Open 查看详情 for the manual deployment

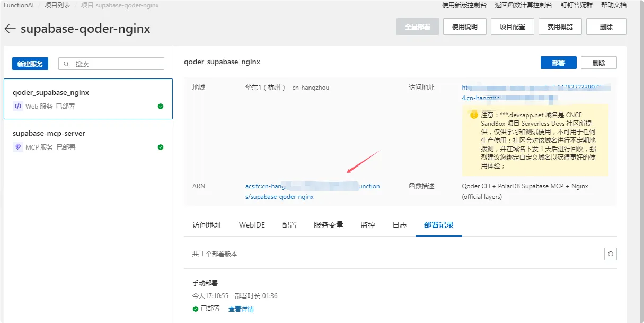(x=241, y=309)
